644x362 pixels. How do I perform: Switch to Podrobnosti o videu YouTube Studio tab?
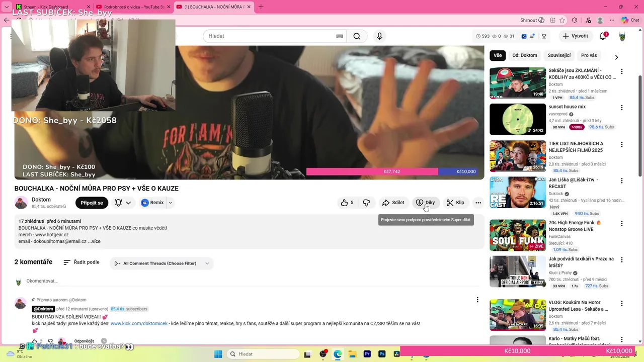click(x=133, y=7)
